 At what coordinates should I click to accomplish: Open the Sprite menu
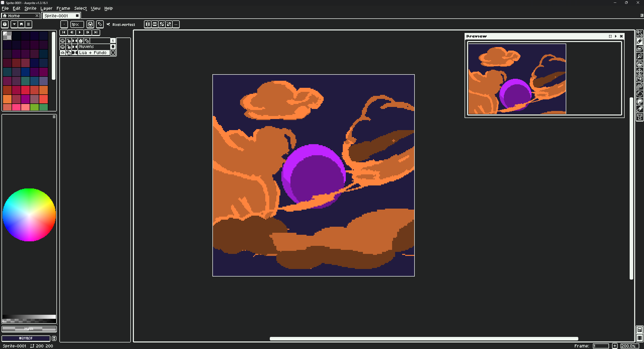pyautogui.click(x=30, y=8)
